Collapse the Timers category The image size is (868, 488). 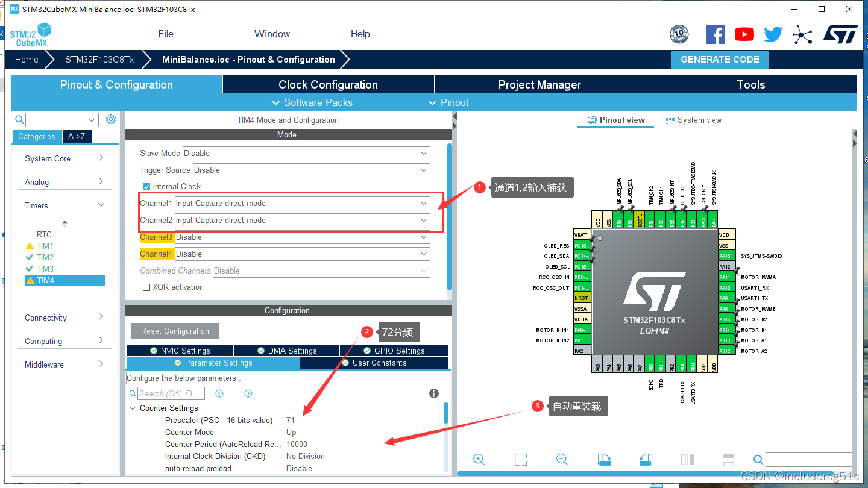click(64, 205)
